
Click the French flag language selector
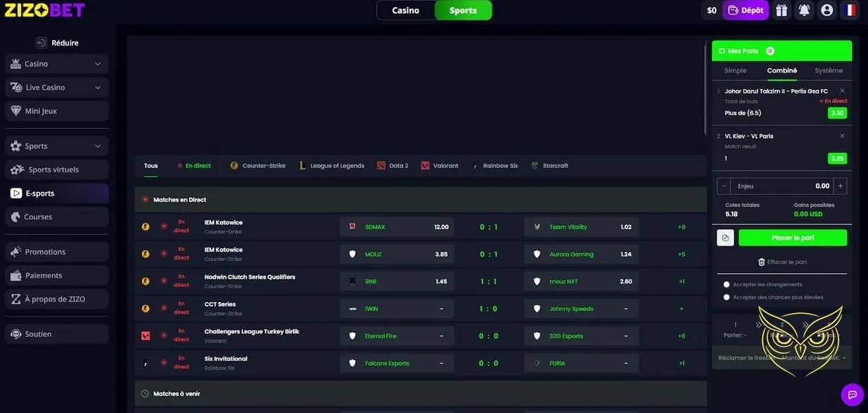pos(850,10)
